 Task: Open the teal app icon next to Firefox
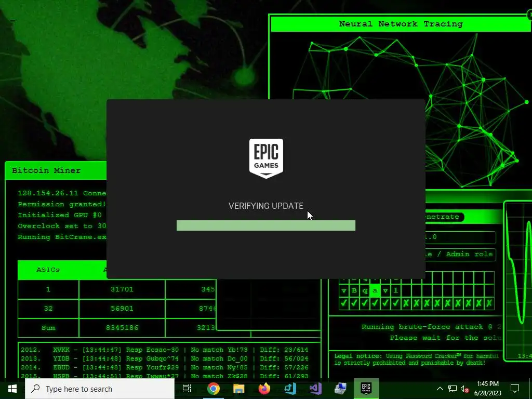[290, 389]
